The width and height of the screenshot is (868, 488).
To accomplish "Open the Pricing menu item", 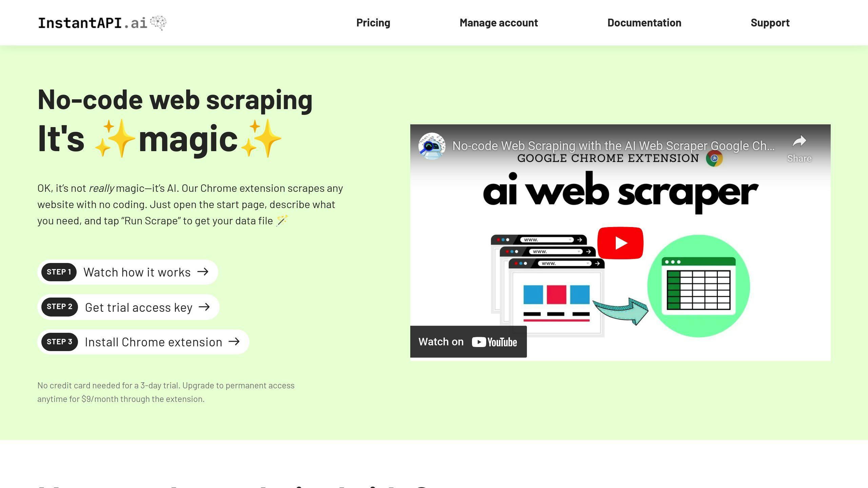I will [x=373, y=22].
